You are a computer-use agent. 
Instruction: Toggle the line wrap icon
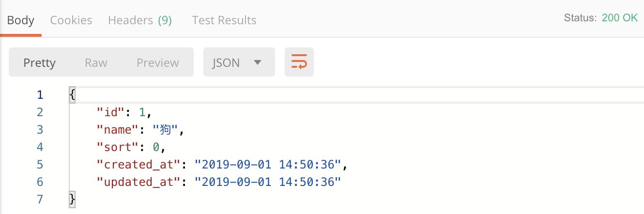tap(299, 62)
